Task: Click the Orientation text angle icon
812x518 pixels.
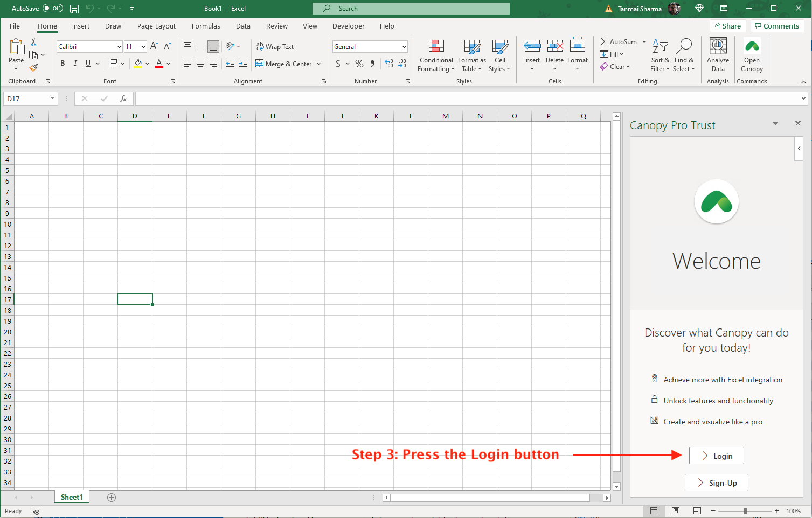Action: [231, 46]
